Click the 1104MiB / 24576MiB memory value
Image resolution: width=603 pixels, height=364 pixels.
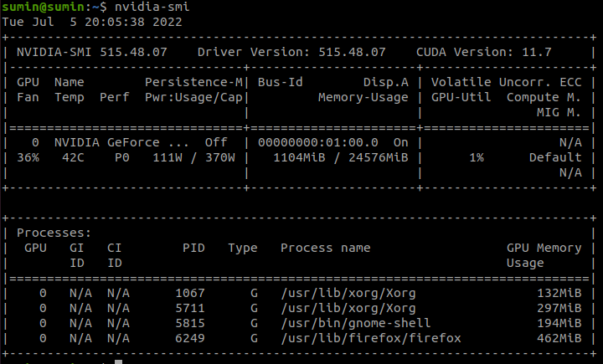click(341, 157)
